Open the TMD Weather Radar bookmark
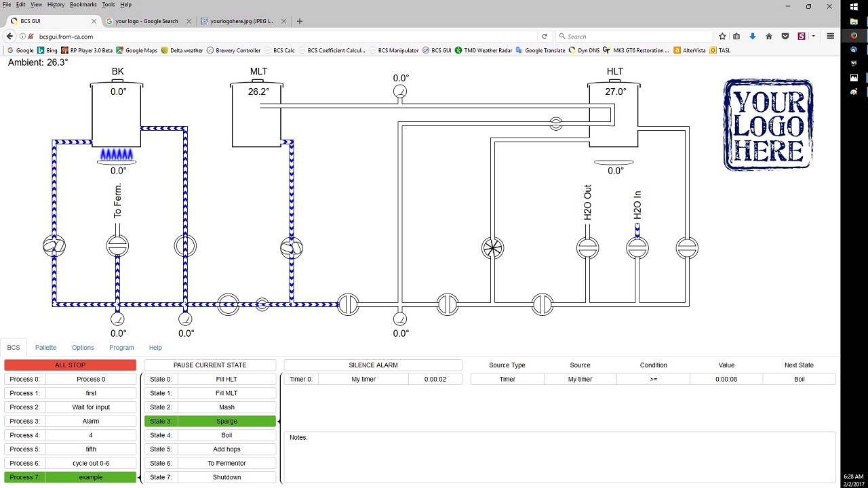The width and height of the screenshot is (868, 488). [x=484, y=50]
